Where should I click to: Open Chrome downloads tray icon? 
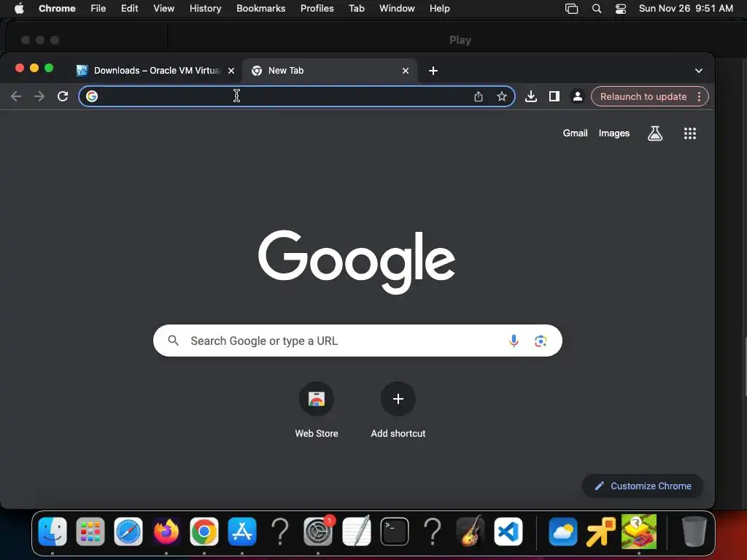coord(531,97)
